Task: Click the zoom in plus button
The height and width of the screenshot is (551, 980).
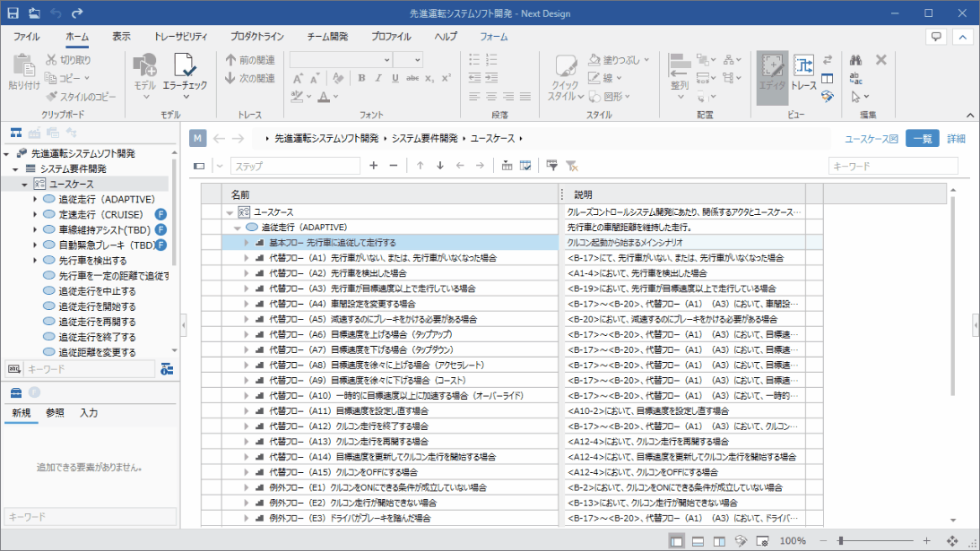Action: pos(927,541)
